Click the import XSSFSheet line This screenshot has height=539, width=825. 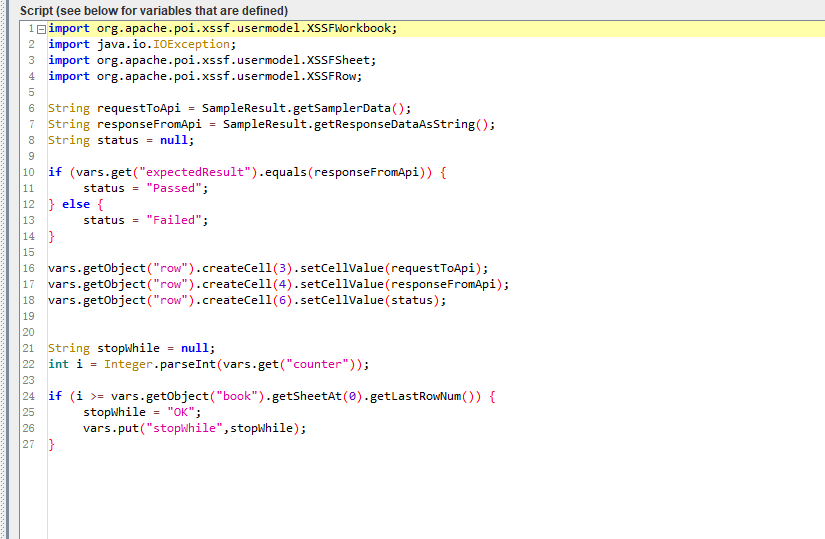click(212, 61)
